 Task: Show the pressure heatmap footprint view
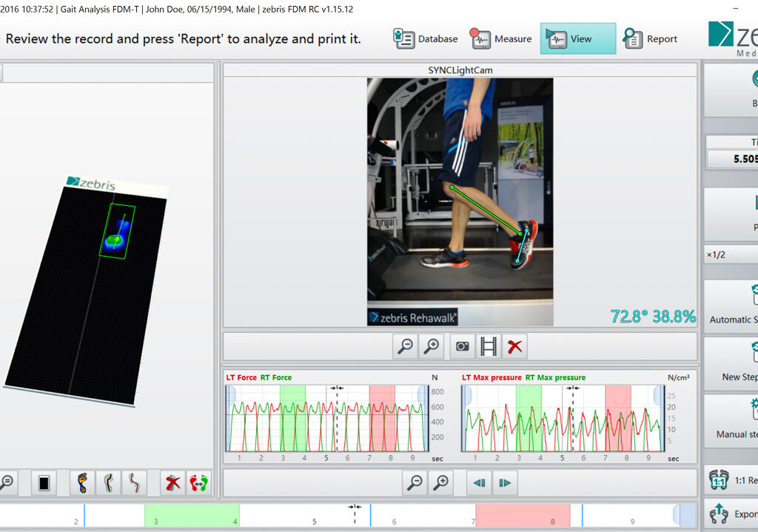(x=83, y=483)
